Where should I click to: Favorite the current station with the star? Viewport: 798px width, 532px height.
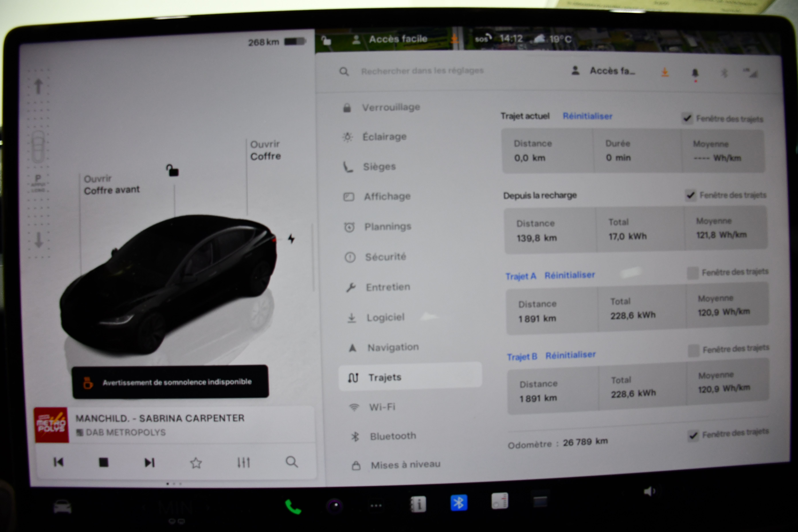coord(196,463)
